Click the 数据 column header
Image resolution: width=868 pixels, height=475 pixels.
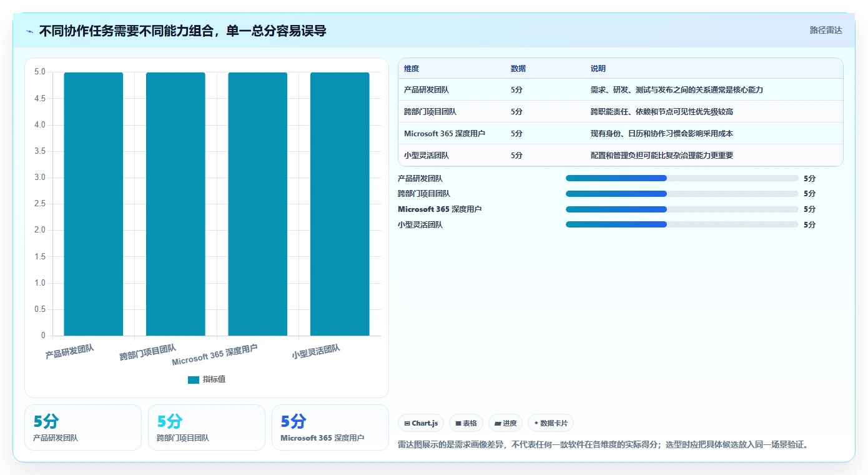(518, 69)
